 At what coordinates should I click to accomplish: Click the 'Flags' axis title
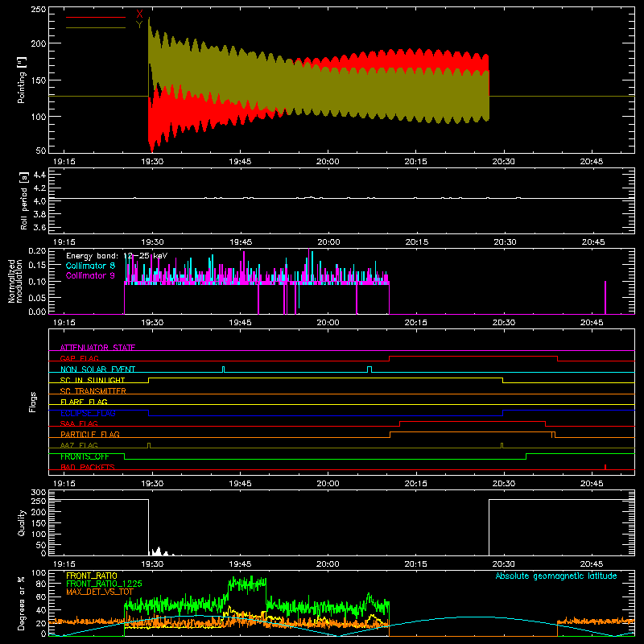click(32, 402)
